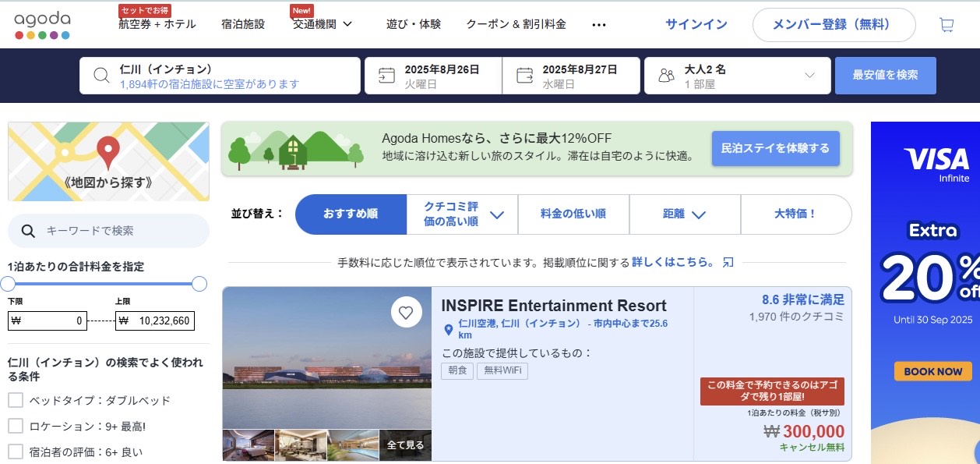
Task: Click the first small bedroom thumbnail
Action: pyautogui.click(x=249, y=445)
